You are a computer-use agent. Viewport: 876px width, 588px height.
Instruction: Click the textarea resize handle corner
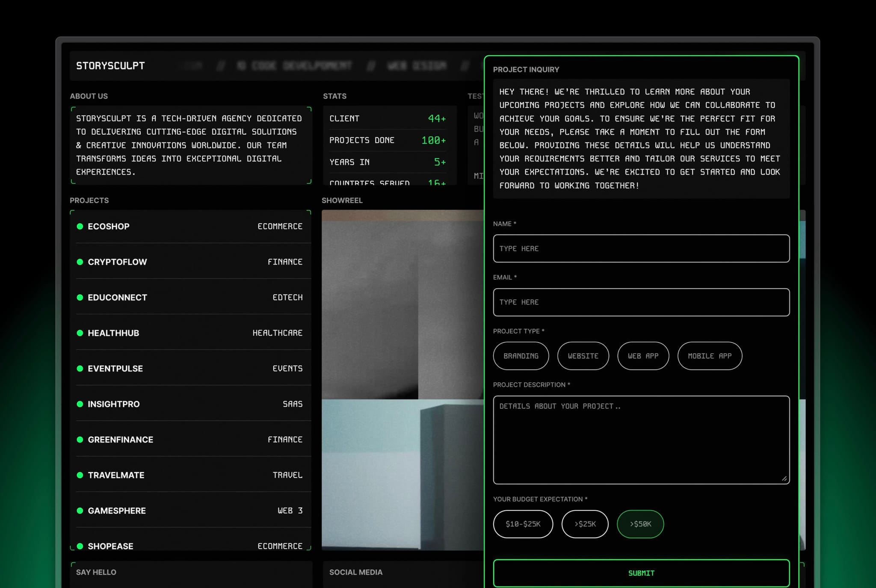(x=784, y=479)
